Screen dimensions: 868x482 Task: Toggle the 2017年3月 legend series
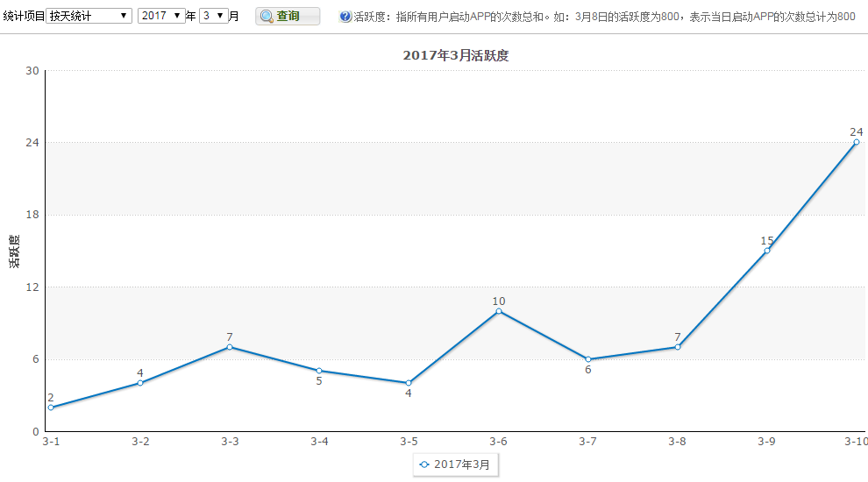[x=455, y=464]
